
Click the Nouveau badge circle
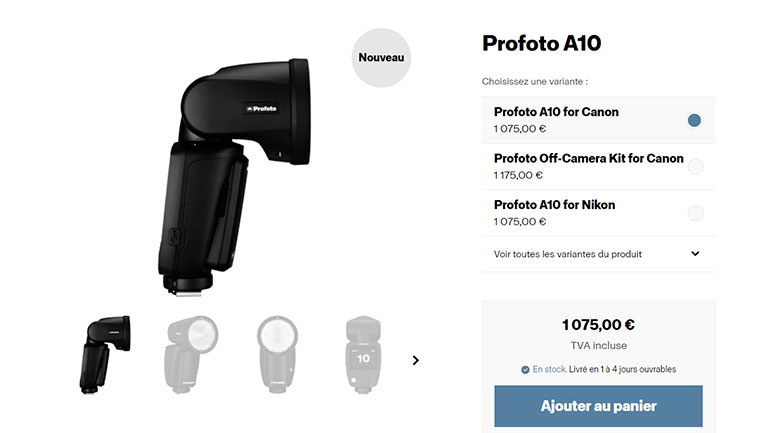coord(381,57)
